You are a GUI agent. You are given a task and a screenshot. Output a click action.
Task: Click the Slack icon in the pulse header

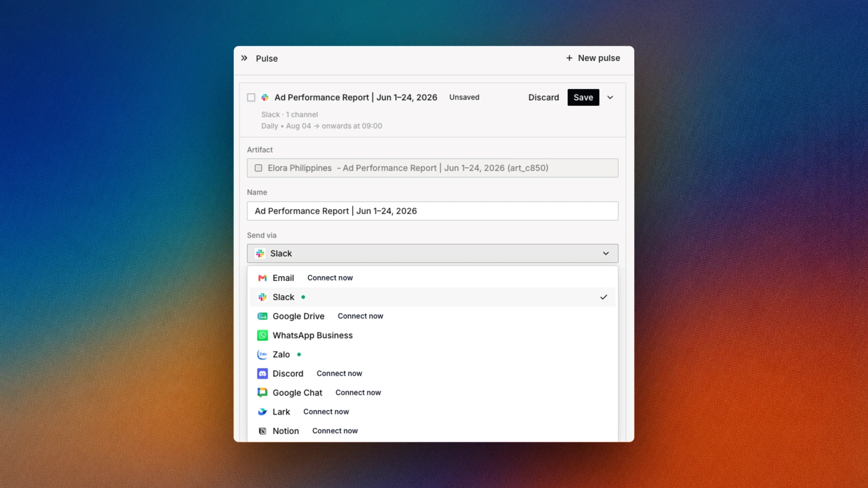click(x=265, y=98)
